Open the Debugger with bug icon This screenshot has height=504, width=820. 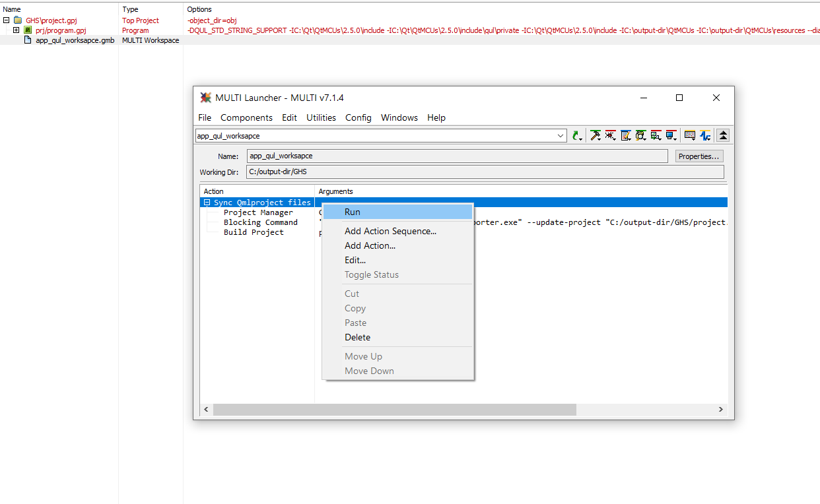(x=610, y=135)
